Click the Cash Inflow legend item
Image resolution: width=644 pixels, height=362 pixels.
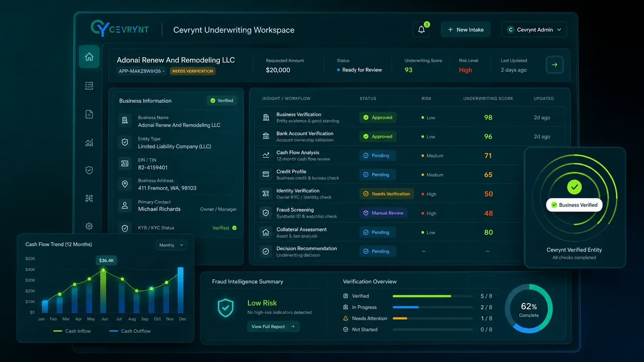coord(72,331)
